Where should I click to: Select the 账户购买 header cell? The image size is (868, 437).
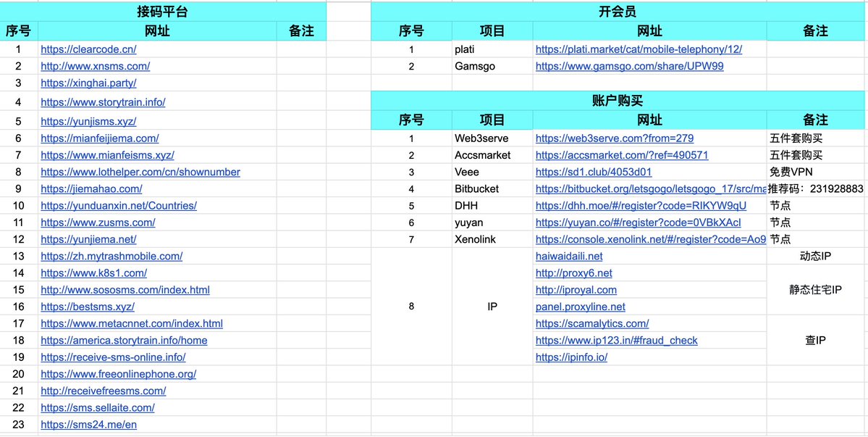tap(617, 100)
